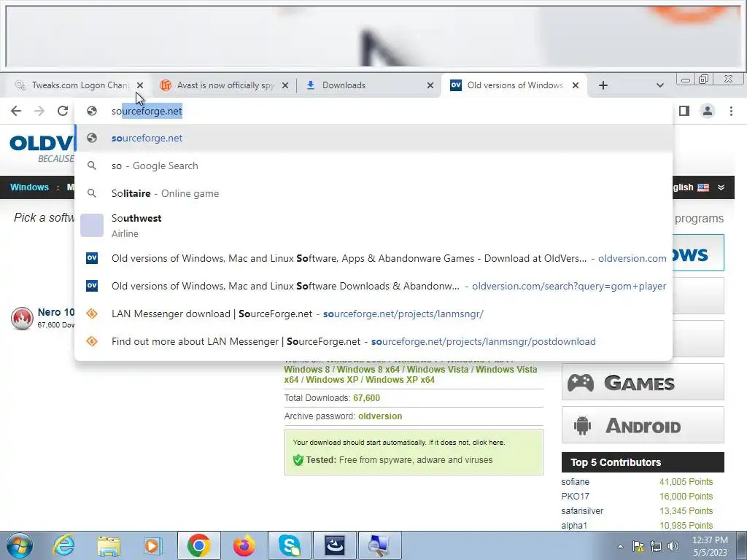
Task: Select the Solitaire Online game suggestion
Action: (x=373, y=193)
